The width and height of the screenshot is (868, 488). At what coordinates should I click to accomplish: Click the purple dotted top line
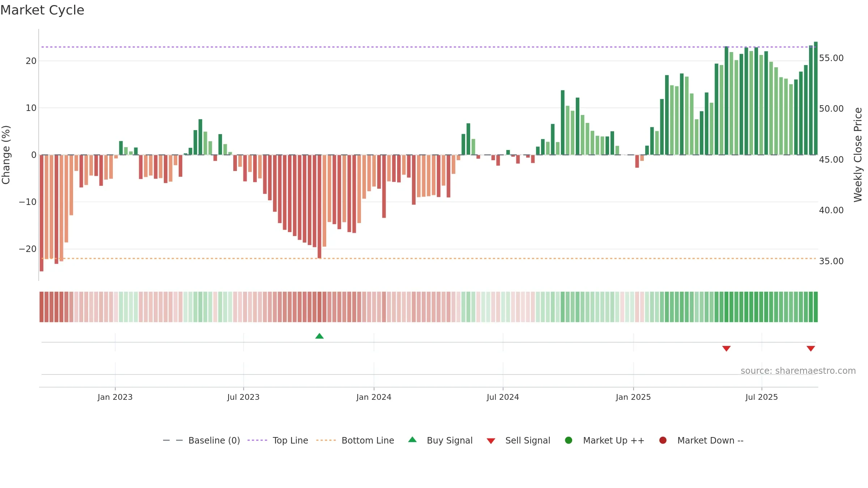(429, 47)
